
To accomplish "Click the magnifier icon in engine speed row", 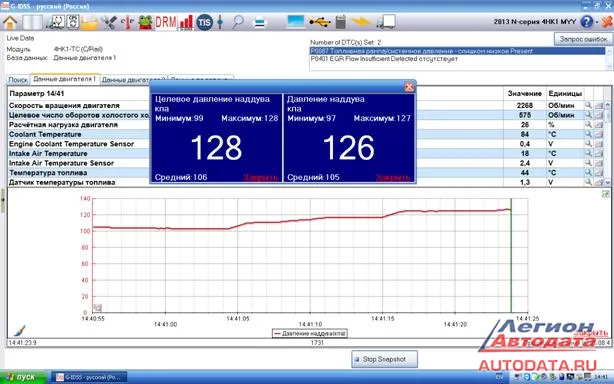I will pos(588,105).
